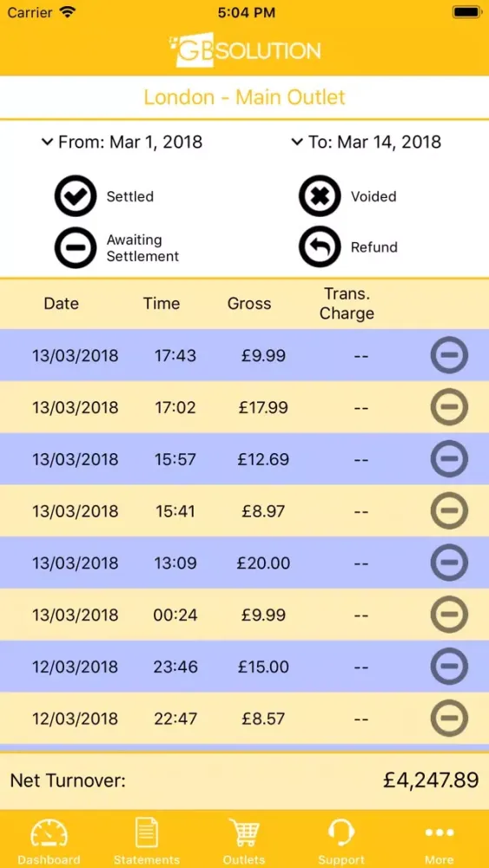Toggle the Refund filter arrow icon
The height and width of the screenshot is (868, 489).
click(320, 247)
